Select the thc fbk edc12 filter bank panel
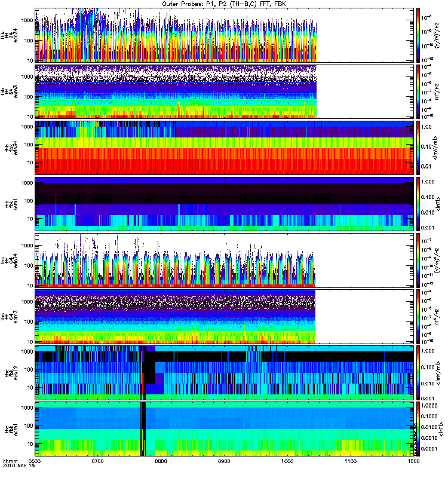448x478 pixels. tap(225, 373)
